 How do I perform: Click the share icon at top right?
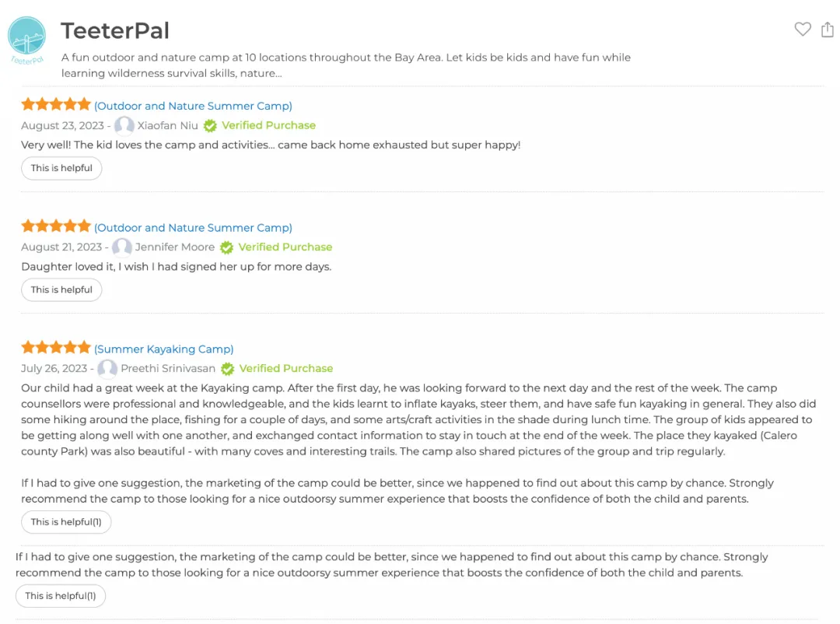[x=827, y=29]
